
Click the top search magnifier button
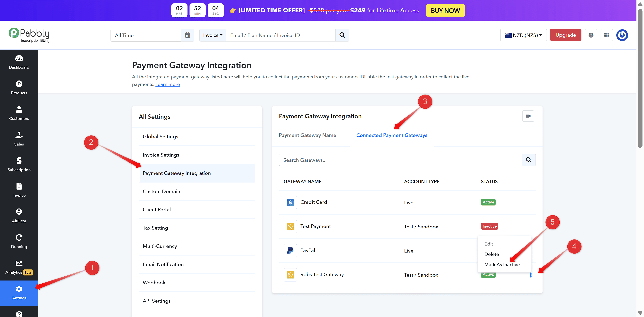pos(342,35)
